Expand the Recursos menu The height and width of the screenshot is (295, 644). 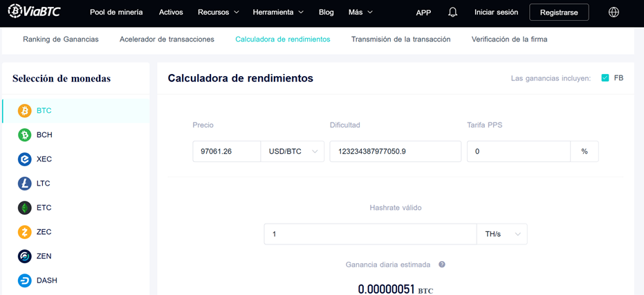pyautogui.click(x=219, y=12)
